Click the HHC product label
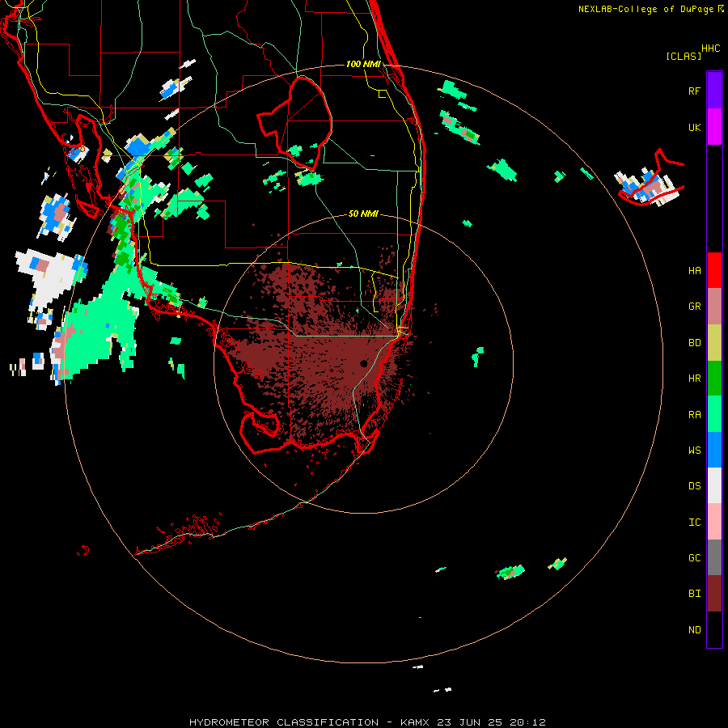 pos(710,49)
